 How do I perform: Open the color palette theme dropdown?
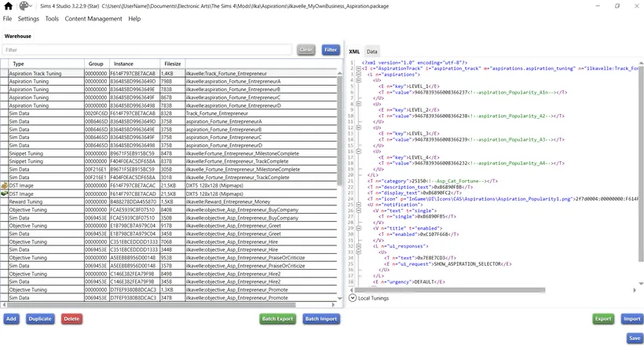pyautogui.click(x=27, y=6)
